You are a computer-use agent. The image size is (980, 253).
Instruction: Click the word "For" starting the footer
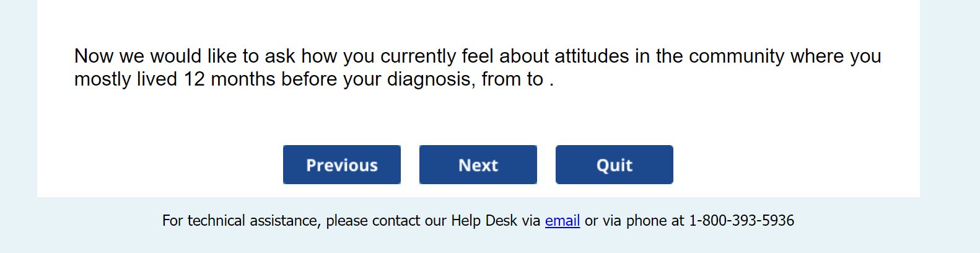click(x=172, y=221)
